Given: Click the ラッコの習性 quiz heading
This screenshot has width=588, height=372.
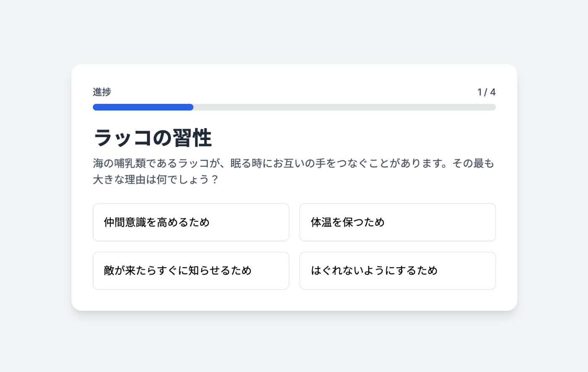Looking at the screenshot, I should point(153,138).
